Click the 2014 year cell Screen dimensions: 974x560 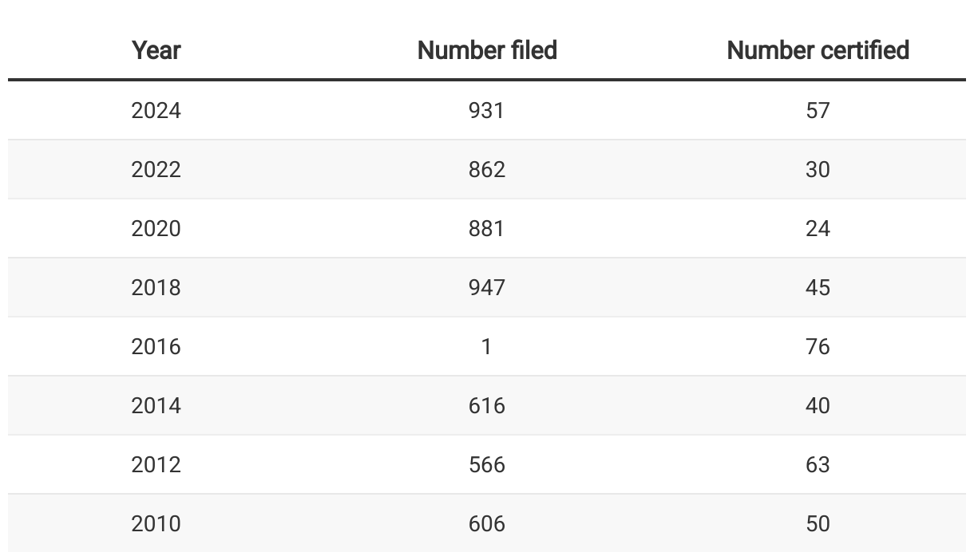point(156,405)
